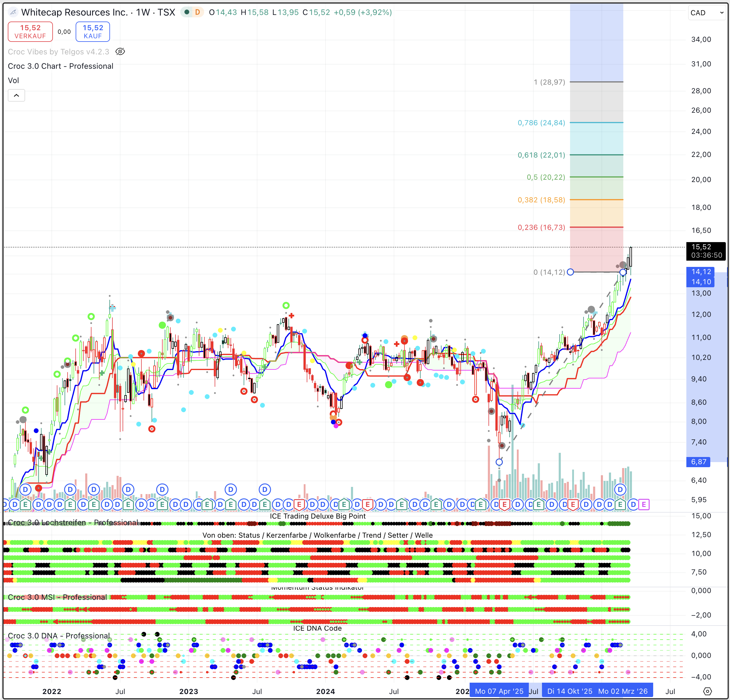This screenshot has height=700, width=730.
Task: Click the magenta upcoming earnings E marker
Action: (x=644, y=505)
